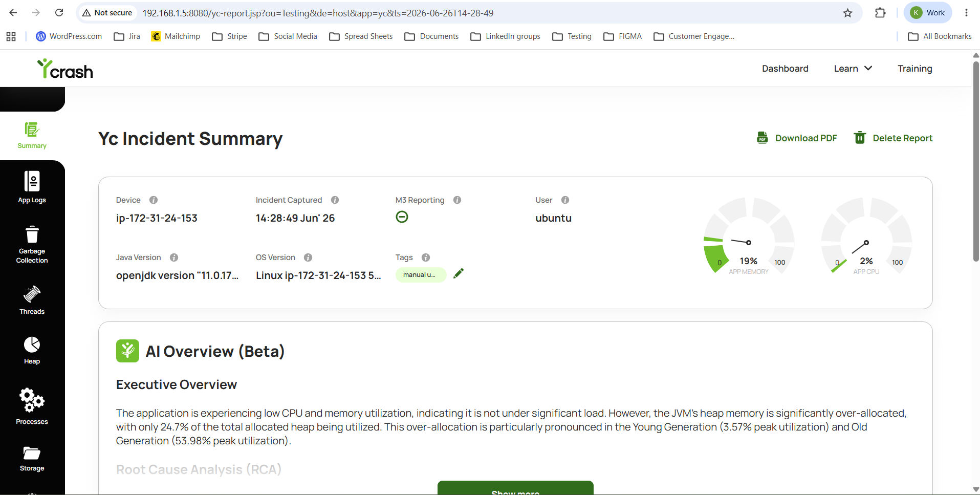Open the Spread Sheets bookmarks folder

[361, 36]
